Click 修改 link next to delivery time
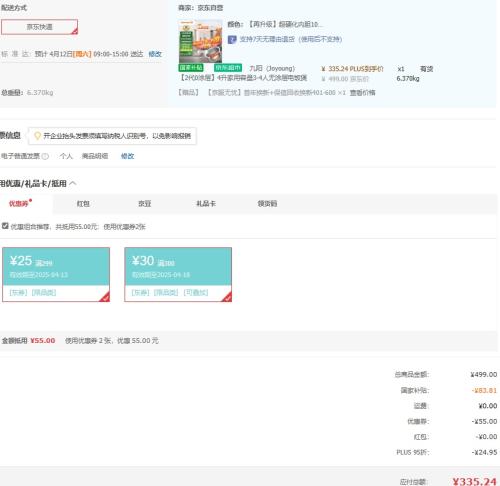The height and width of the screenshot is (486, 500). pyautogui.click(x=155, y=54)
